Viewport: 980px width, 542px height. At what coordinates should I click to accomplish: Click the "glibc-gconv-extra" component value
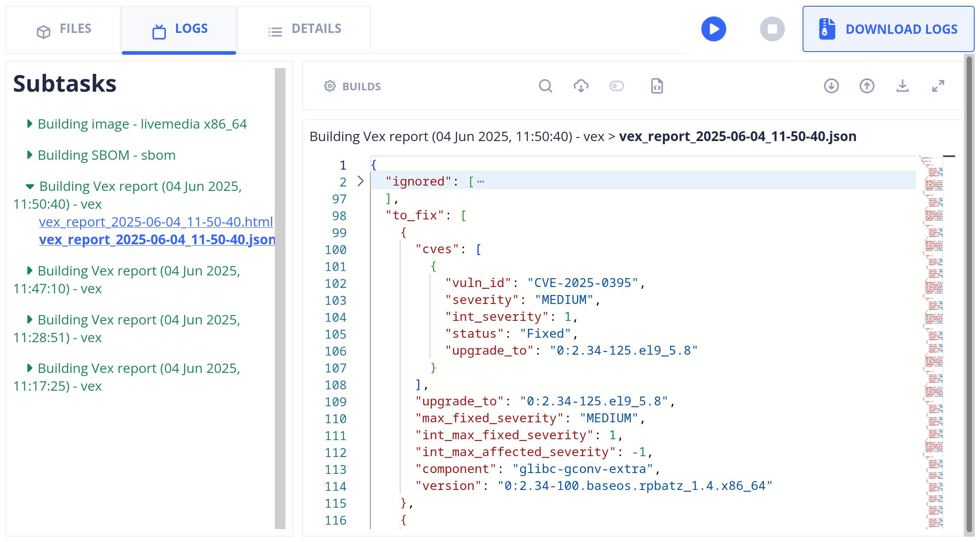tap(582, 469)
